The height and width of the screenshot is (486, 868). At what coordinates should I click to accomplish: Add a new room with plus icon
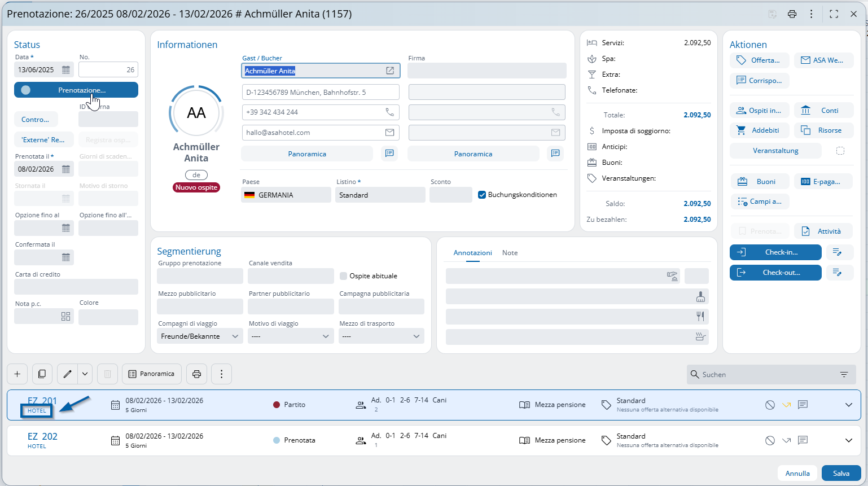17,374
